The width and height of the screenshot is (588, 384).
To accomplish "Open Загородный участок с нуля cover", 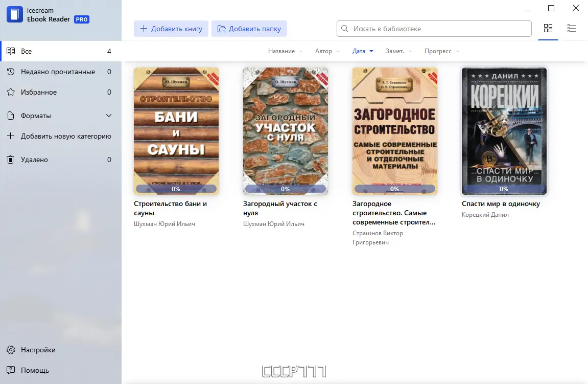I will click(x=286, y=131).
